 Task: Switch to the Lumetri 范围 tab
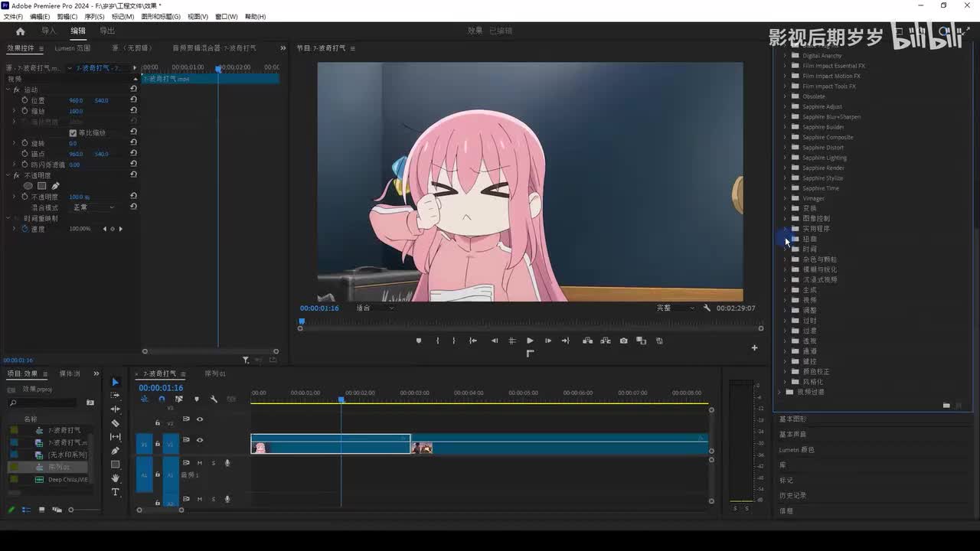pos(72,48)
